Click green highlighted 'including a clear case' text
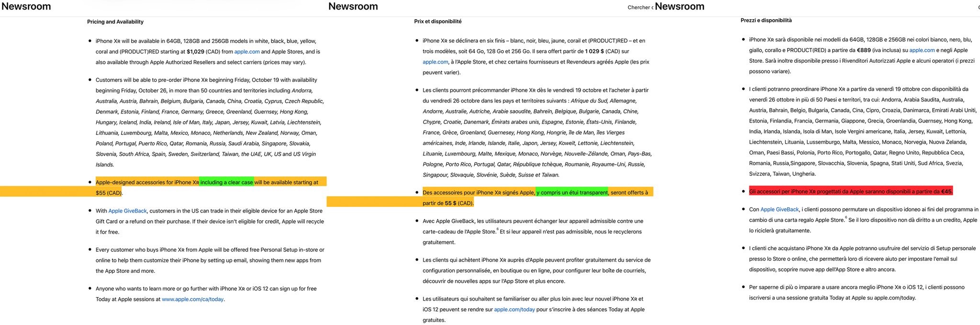Image resolution: width=980 pixels, height=325 pixels. 227,182
